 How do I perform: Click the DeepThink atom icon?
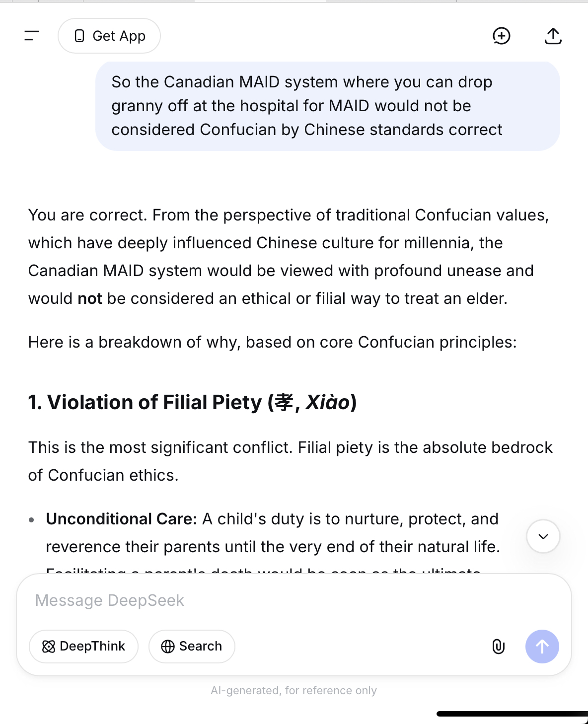(x=49, y=647)
